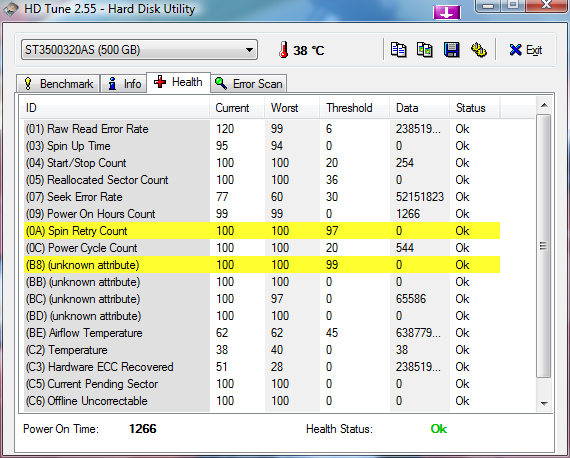Click the ID column header

tap(114, 108)
